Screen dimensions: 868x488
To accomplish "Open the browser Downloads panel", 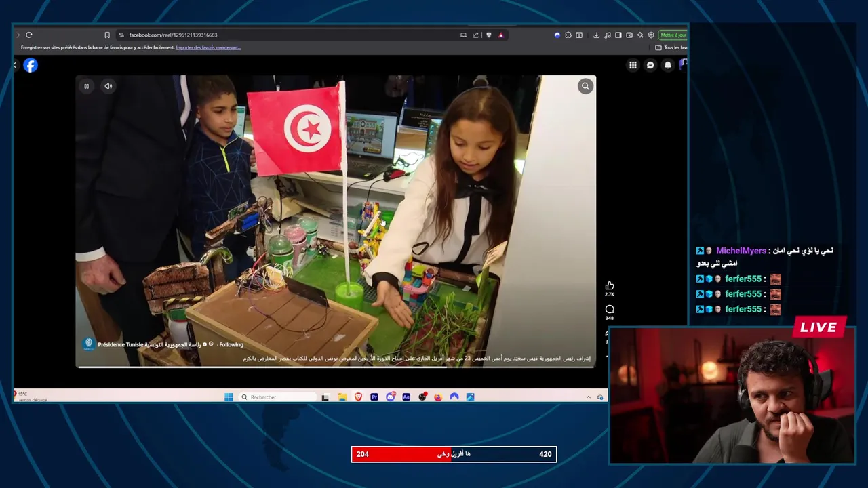I will click(x=596, y=35).
